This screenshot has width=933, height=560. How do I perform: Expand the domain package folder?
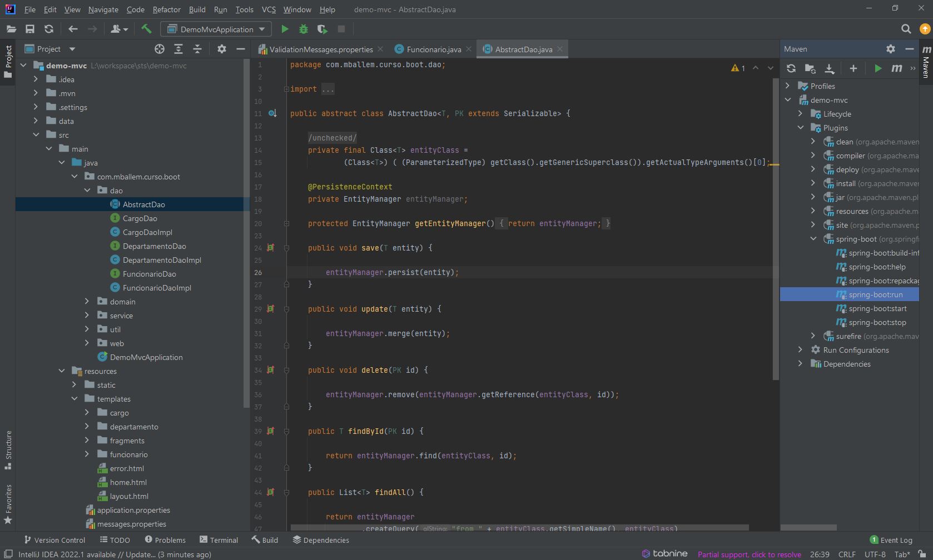coord(87,302)
